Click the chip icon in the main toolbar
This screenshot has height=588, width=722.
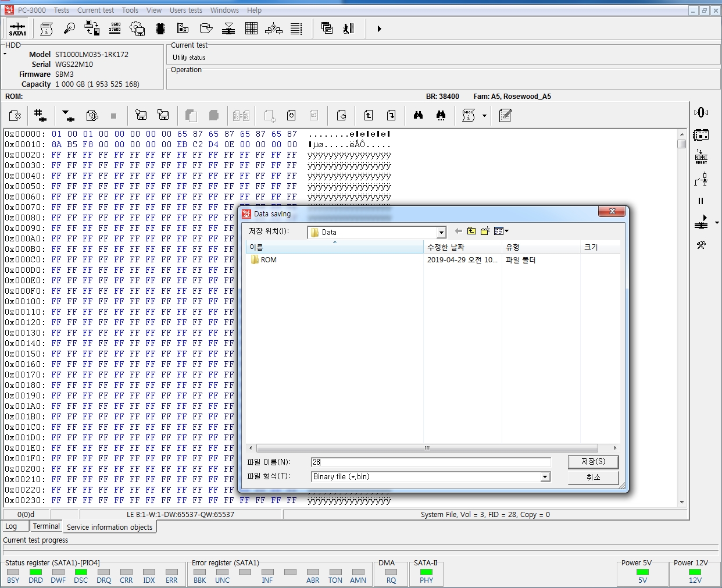pos(160,28)
